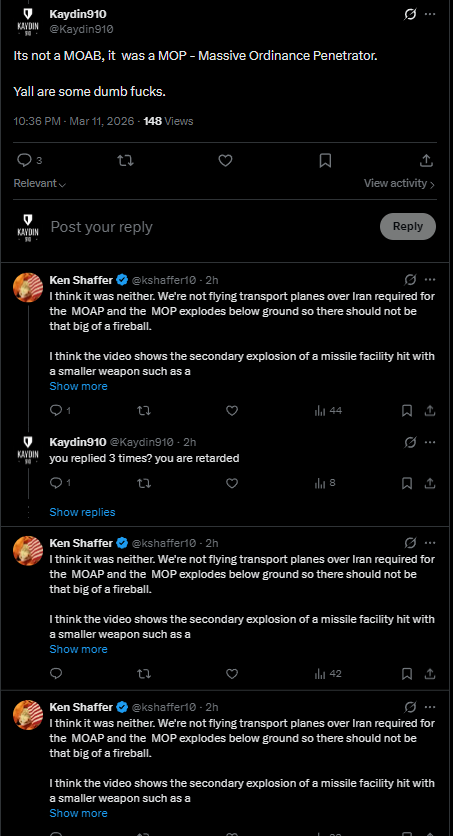Open Ken Shaffer's avatar in first reply

click(x=28, y=287)
